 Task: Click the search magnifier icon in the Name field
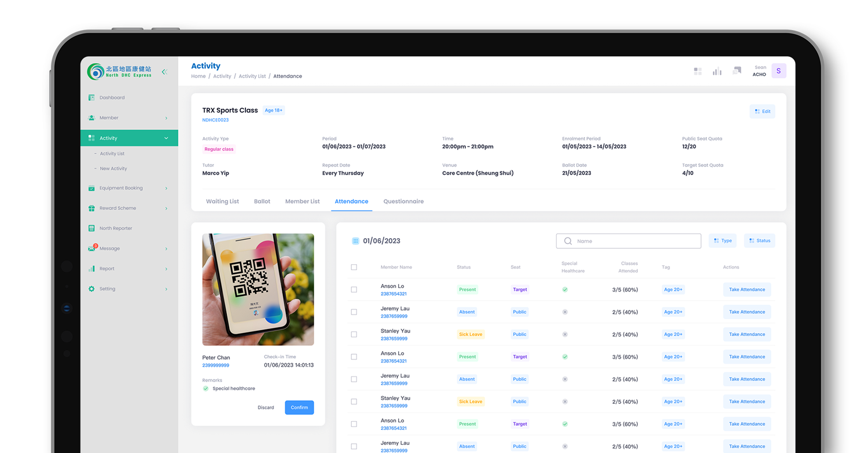(x=568, y=241)
